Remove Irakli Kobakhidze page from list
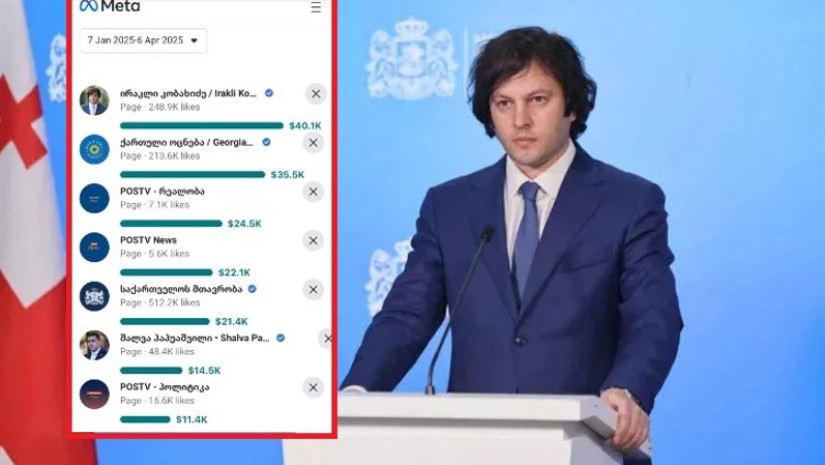This screenshot has height=465, width=825. [316, 94]
